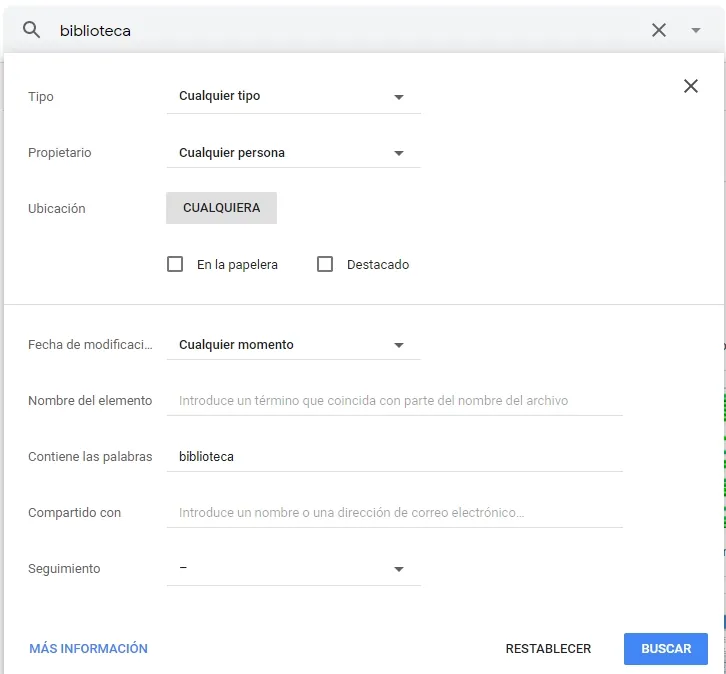Focus the Nombre del elemento field
The width and height of the screenshot is (726, 674).
(x=394, y=401)
